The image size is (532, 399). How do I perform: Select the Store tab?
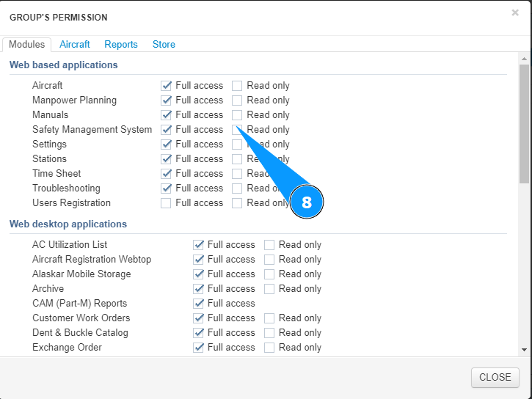click(x=164, y=45)
